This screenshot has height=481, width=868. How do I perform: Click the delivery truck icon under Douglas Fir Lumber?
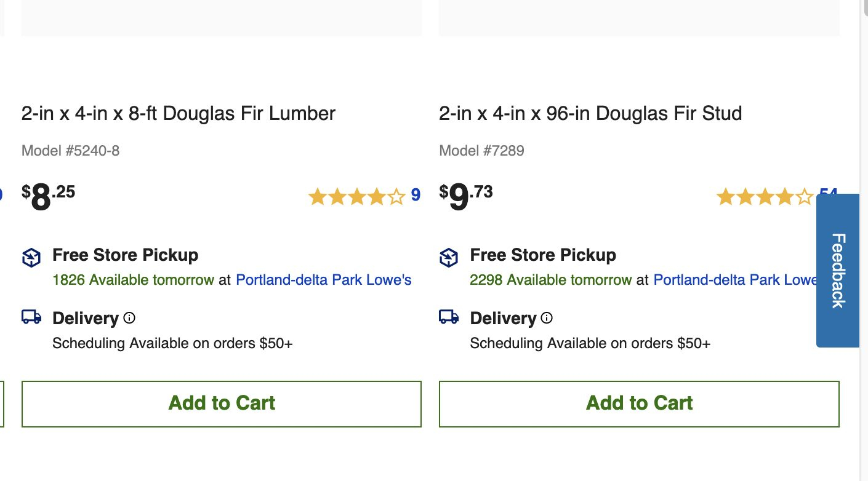pyautogui.click(x=31, y=317)
